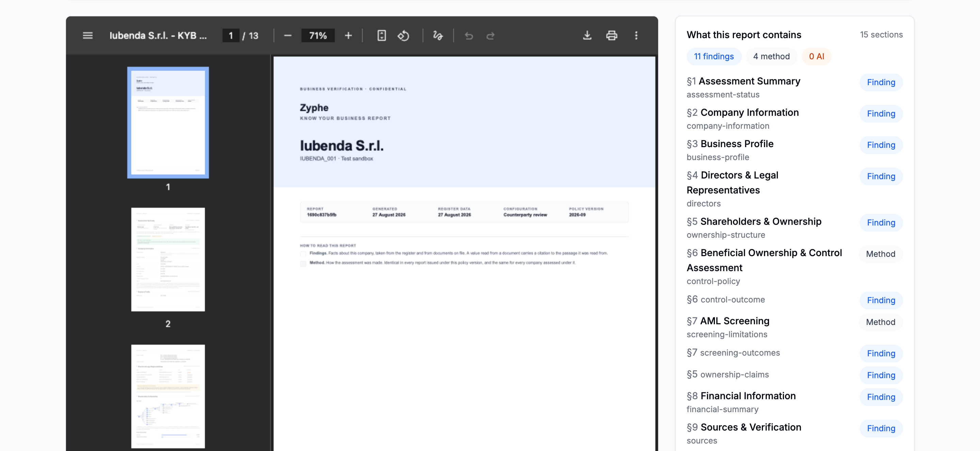This screenshot has height=451, width=980.
Task: Undo the last annotation
Action: click(x=469, y=35)
